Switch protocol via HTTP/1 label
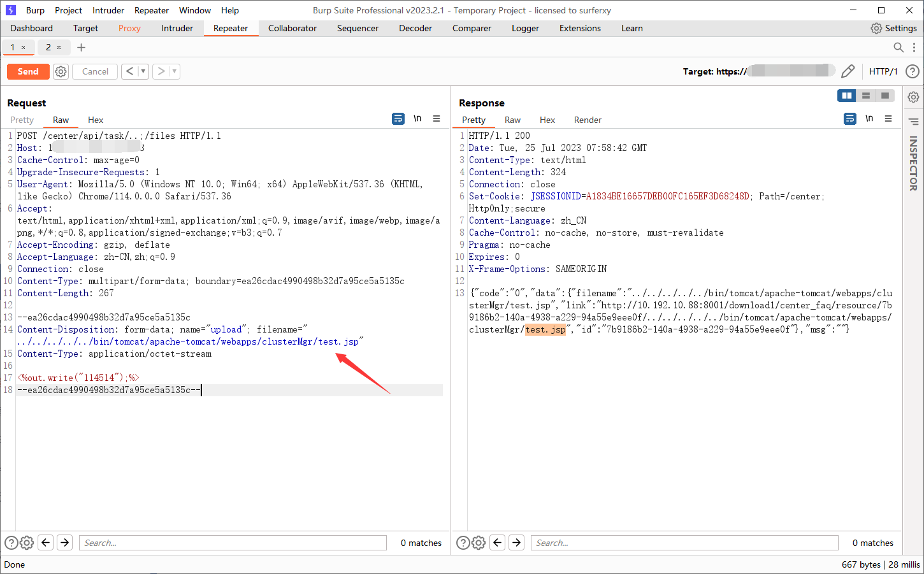Image resolution: width=924 pixels, height=574 pixels. [883, 71]
